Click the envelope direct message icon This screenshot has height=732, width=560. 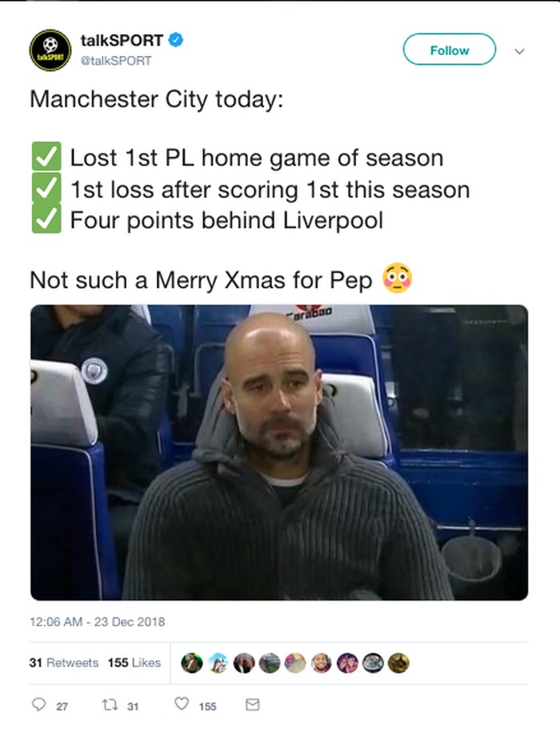(252, 705)
